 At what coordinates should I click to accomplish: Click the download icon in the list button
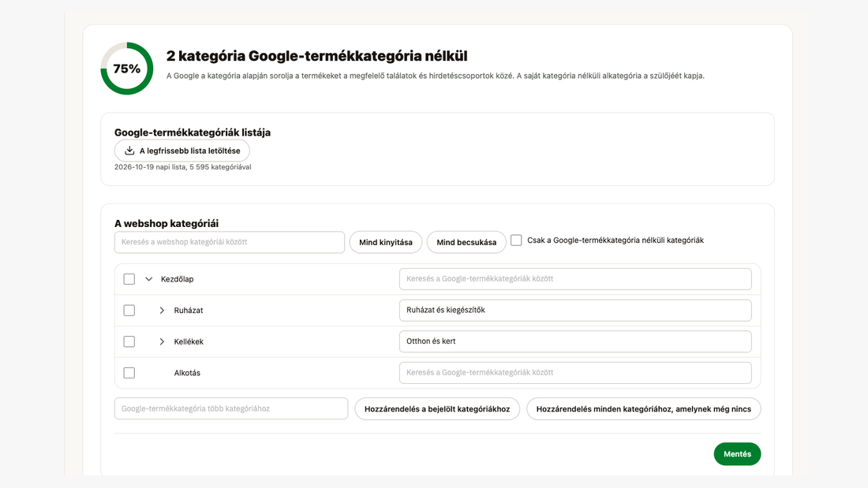(129, 151)
